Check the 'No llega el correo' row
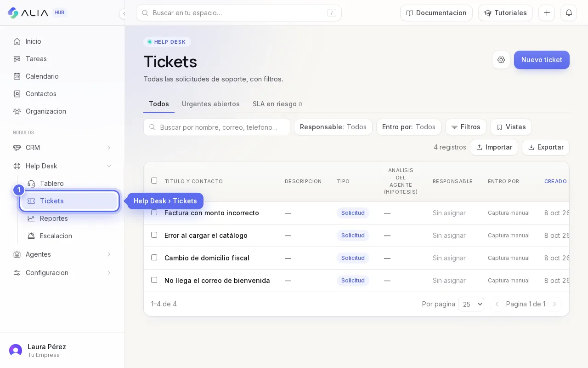The image size is (588, 368). coord(154,280)
